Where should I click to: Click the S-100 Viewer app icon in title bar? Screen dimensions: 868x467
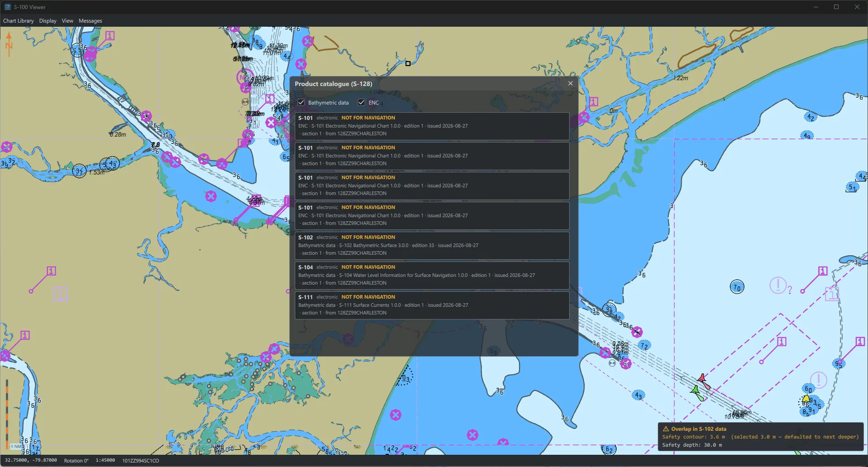tap(7, 7)
